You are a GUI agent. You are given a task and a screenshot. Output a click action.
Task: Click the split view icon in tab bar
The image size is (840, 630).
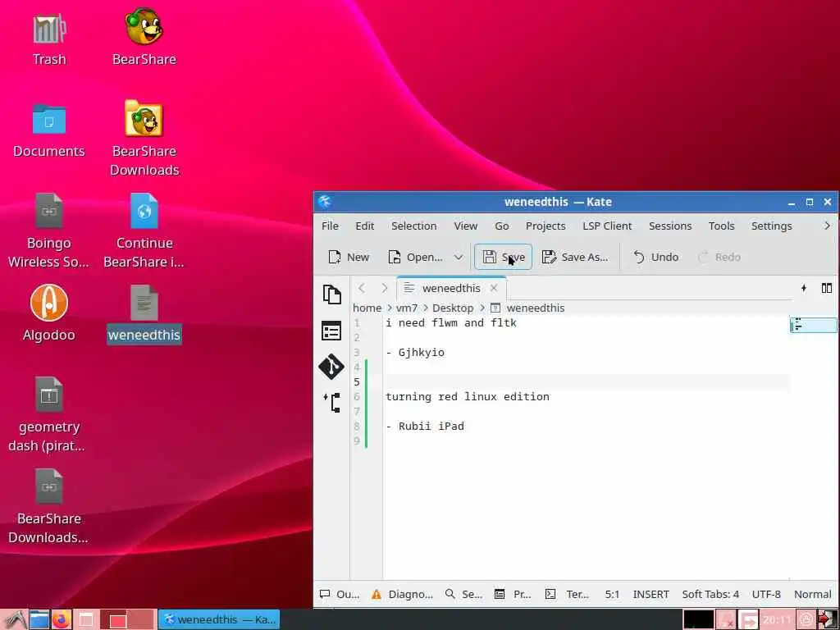pos(827,288)
